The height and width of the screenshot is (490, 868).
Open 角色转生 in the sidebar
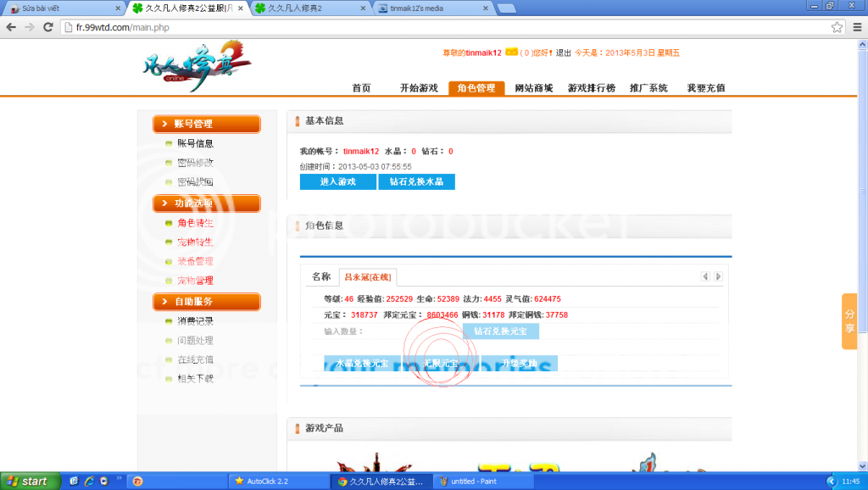coord(195,223)
